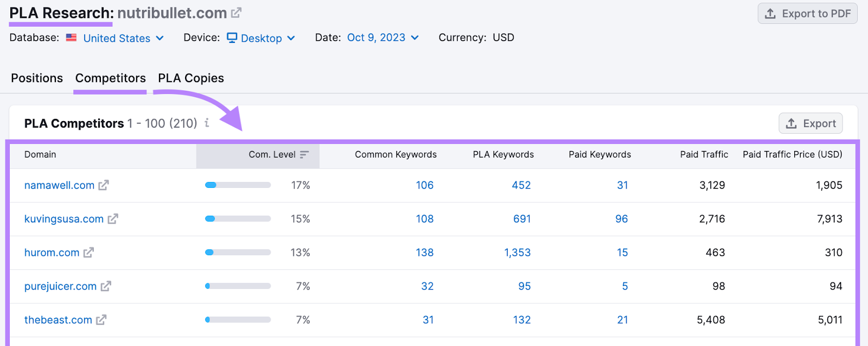Click the namawell.com competition level bar
868x346 pixels.
(238, 185)
